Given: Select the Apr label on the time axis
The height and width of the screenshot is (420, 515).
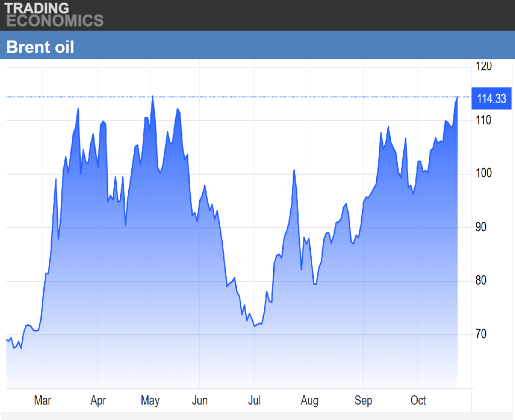Looking at the screenshot, I should (x=98, y=400).
